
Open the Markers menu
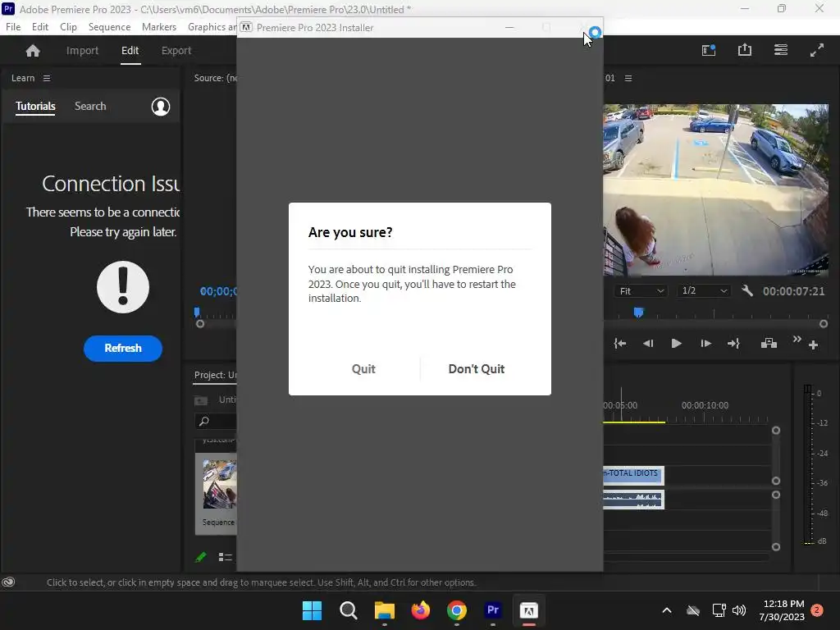click(158, 27)
